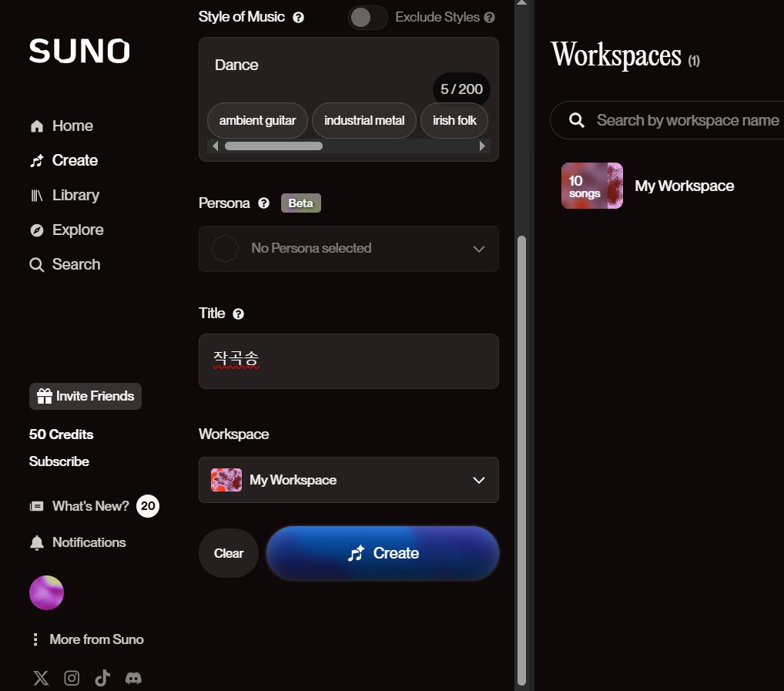This screenshot has width=784, height=691.
Task: Open Suno's TikTok page
Action: click(102, 678)
